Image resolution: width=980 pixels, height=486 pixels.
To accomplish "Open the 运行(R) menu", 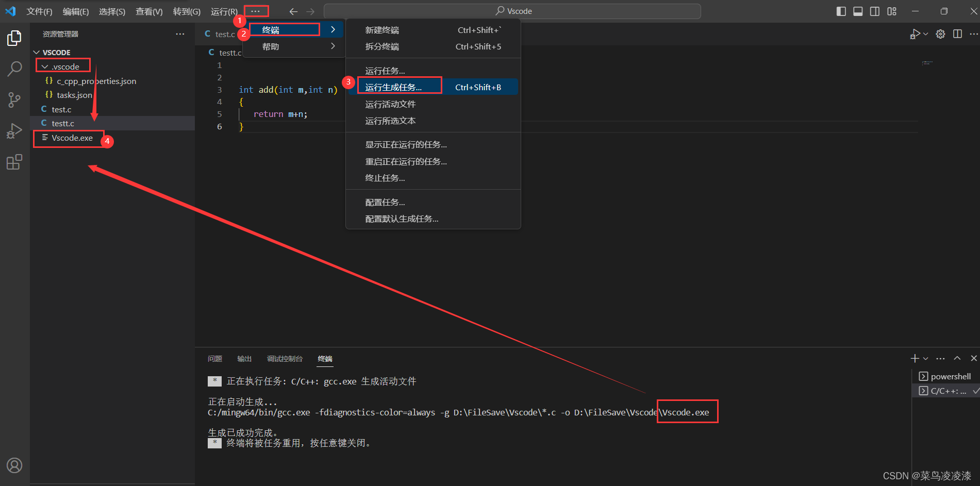I will pyautogui.click(x=224, y=11).
